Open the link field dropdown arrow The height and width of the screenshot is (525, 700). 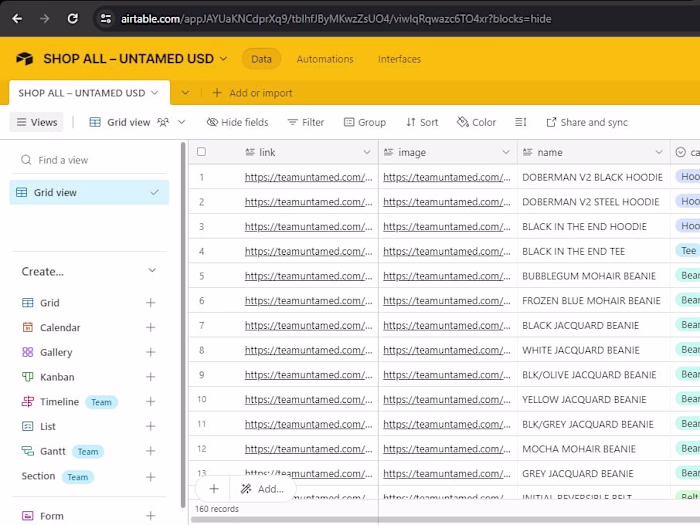point(367,152)
